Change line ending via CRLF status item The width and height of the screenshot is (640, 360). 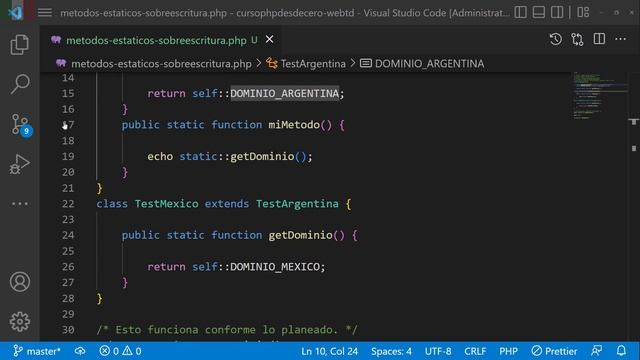coord(475,351)
